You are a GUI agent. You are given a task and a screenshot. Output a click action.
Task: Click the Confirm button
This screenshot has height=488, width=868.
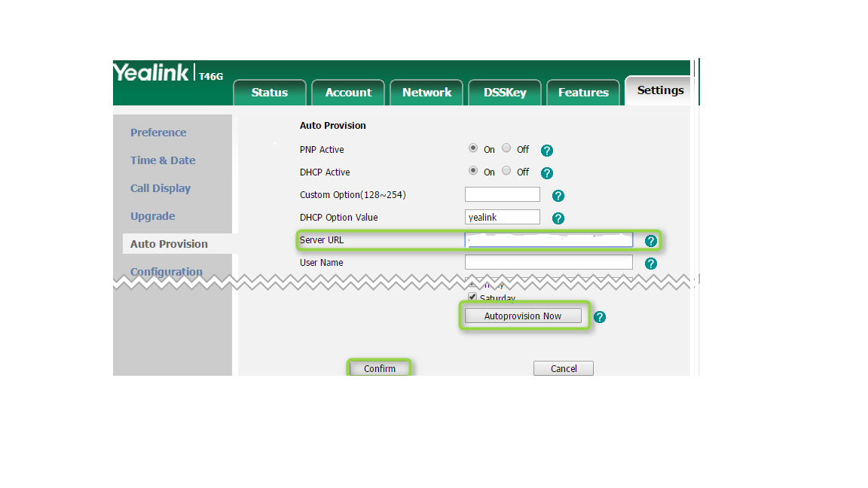click(x=379, y=368)
